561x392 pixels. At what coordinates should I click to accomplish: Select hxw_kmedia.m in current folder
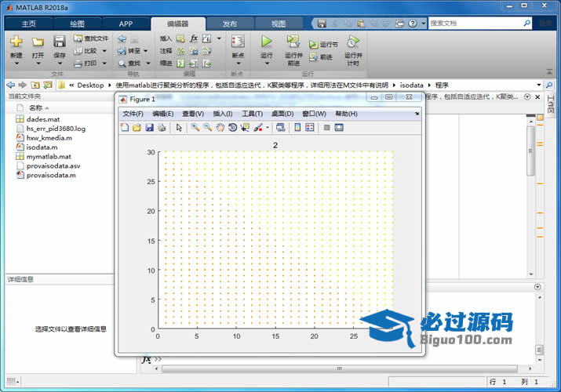click(x=49, y=138)
